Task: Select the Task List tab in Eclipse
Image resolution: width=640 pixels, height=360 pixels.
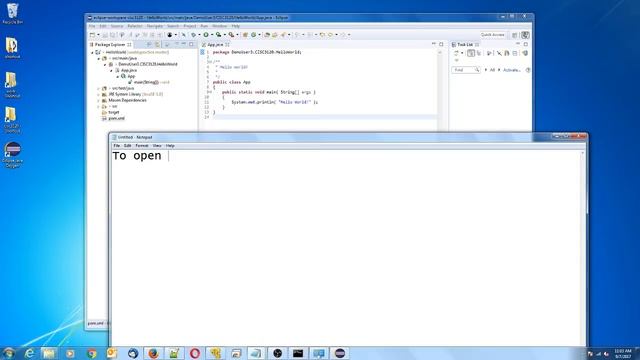Action: coord(465,44)
